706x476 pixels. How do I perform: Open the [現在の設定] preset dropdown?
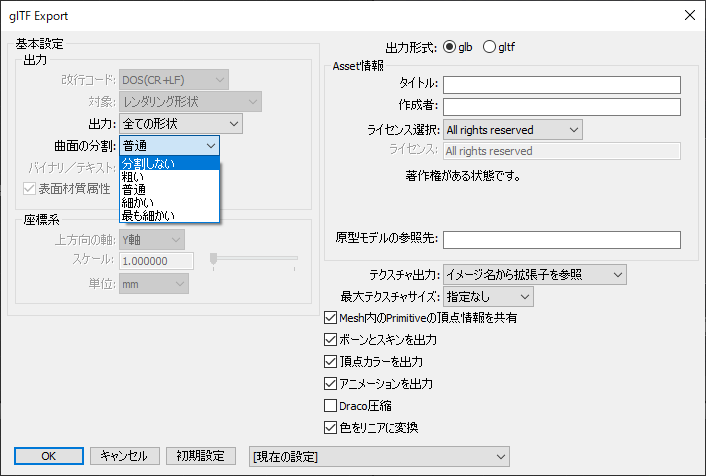(379, 457)
